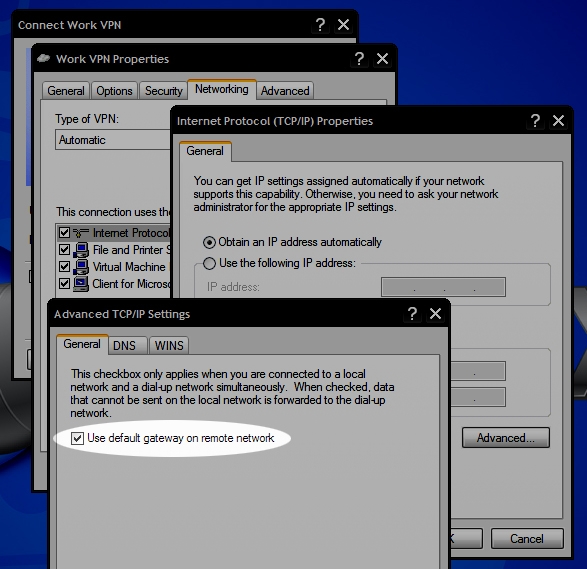Open the WINS tab

[x=169, y=345]
